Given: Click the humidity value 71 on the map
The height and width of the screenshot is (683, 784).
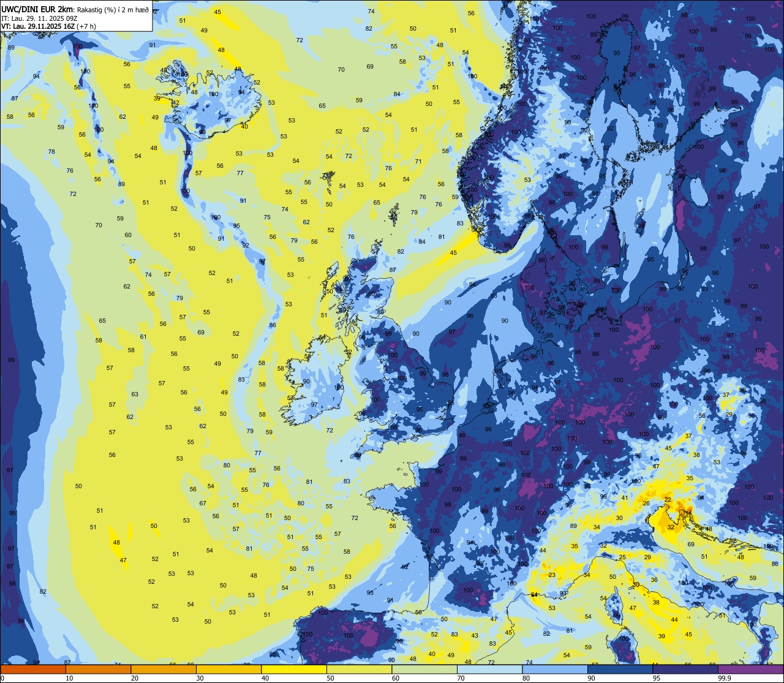Looking at the screenshot, I should pos(418,161).
